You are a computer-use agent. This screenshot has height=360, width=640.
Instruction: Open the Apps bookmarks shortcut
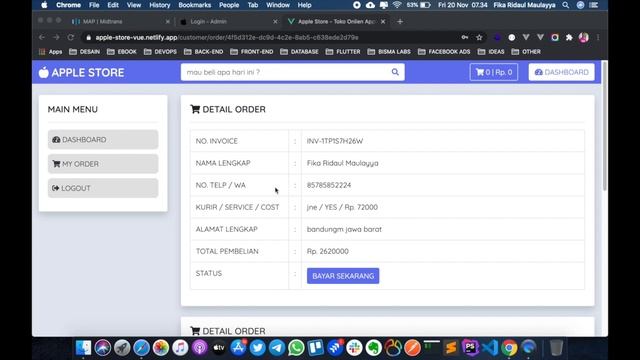click(x=51, y=52)
